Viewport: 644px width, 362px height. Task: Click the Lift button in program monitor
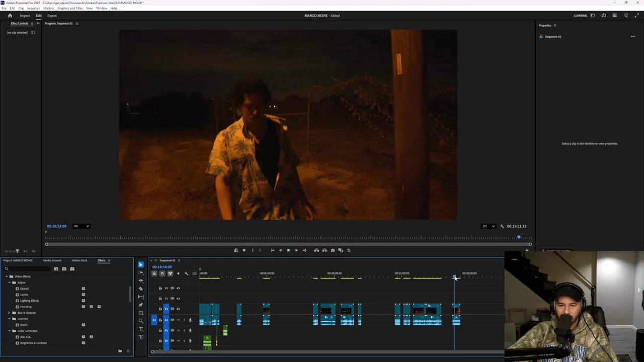tap(316, 250)
